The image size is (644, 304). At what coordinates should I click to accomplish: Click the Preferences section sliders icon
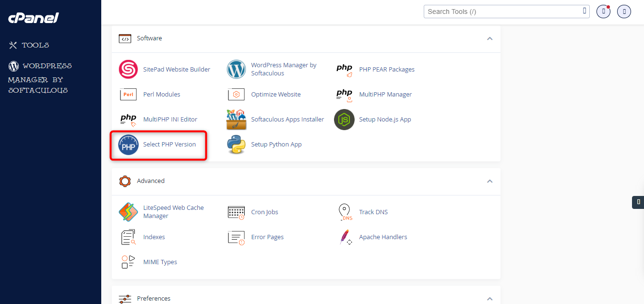pos(125,299)
